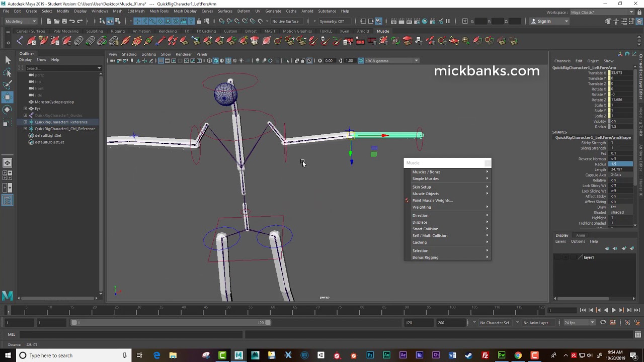Click the lock selection padlock icon
This screenshot has height=362, width=644.
click(x=199, y=21)
